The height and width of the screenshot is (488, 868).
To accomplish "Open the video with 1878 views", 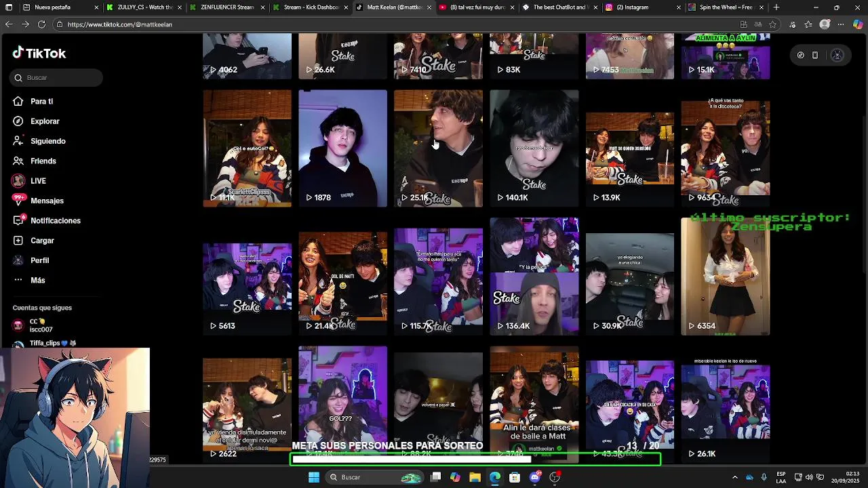I will pos(342,148).
